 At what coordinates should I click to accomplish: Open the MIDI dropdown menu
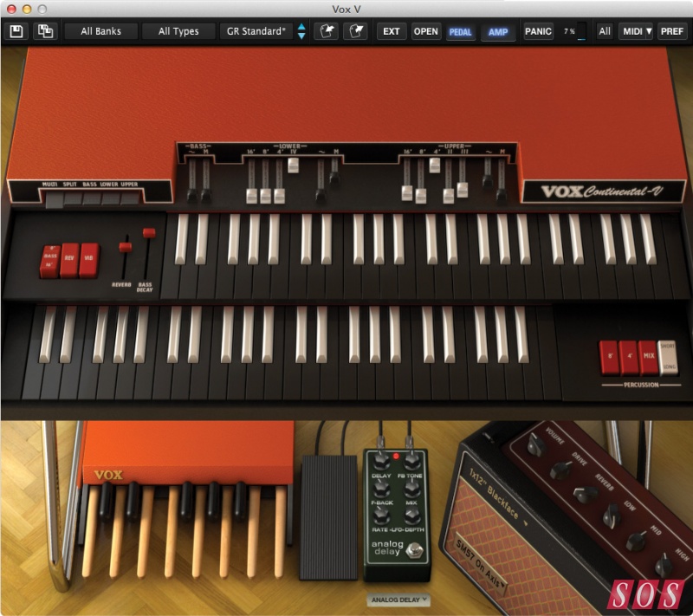click(x=637, y=32)
